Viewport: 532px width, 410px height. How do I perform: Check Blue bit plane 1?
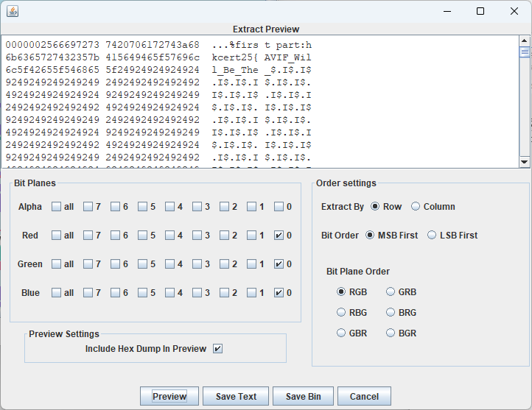pyautogui.click(x=251, y=293)
